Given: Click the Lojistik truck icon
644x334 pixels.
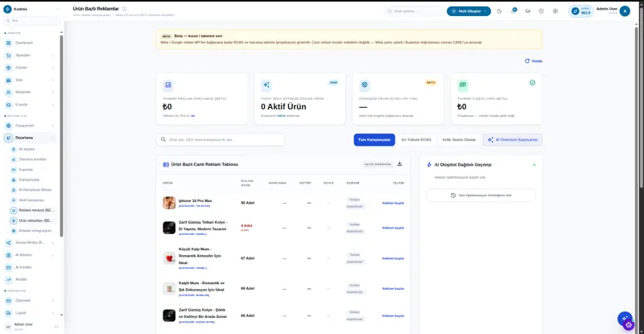Looking at the screenshot, I should (x=8, y=313).
